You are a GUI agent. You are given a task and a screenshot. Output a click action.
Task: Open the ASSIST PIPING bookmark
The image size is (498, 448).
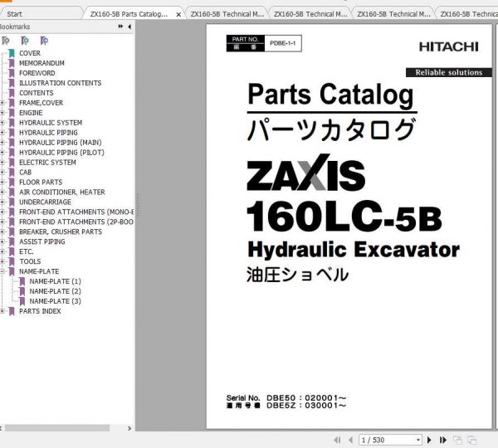point(42,241)
